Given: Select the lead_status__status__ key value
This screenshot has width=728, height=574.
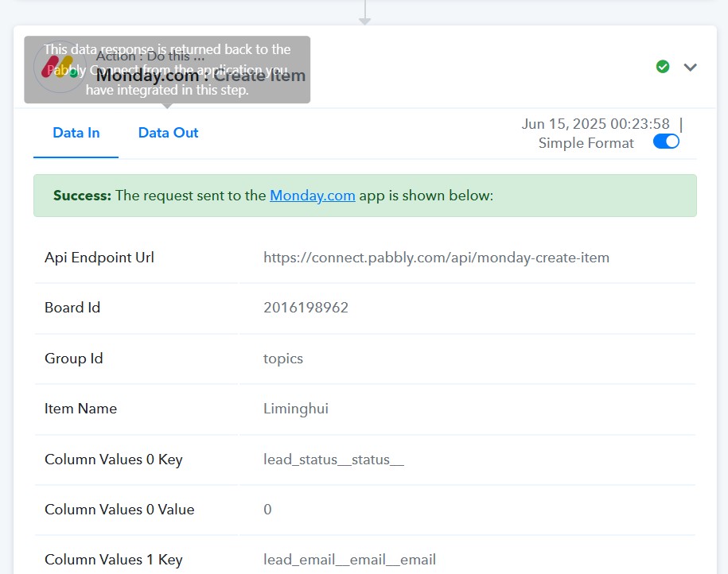Looking at the screenshot, I should point(333,460).
